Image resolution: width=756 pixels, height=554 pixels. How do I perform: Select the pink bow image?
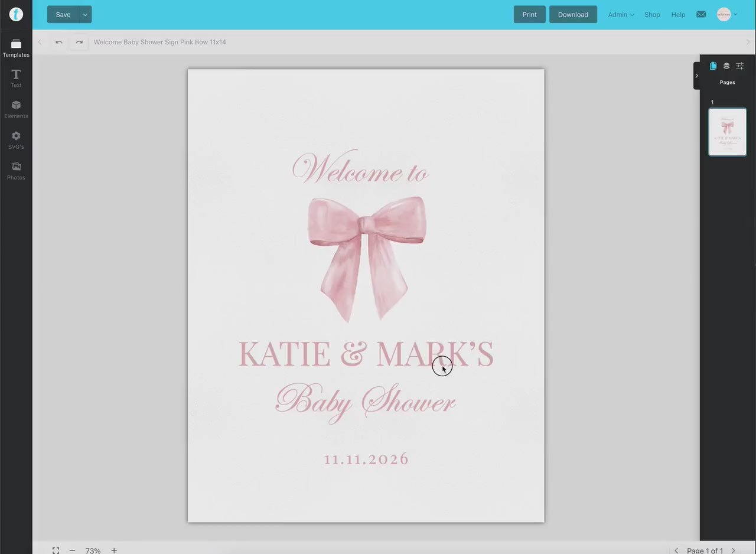(366, 259)
